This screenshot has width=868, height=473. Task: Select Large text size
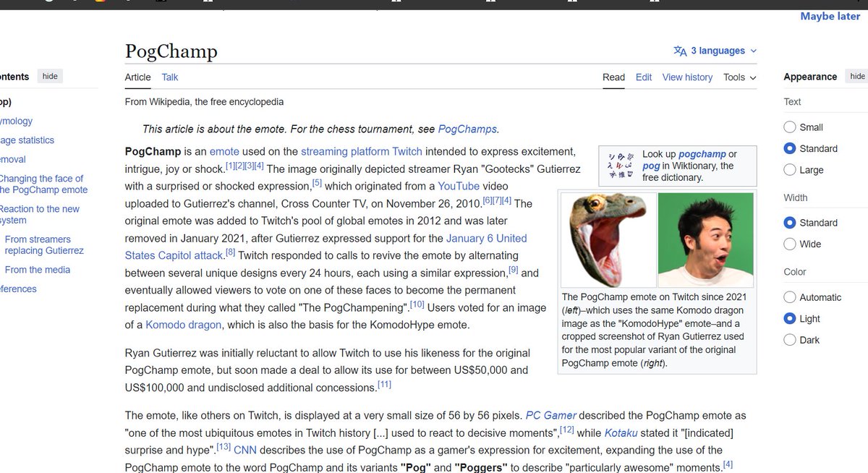791,170
